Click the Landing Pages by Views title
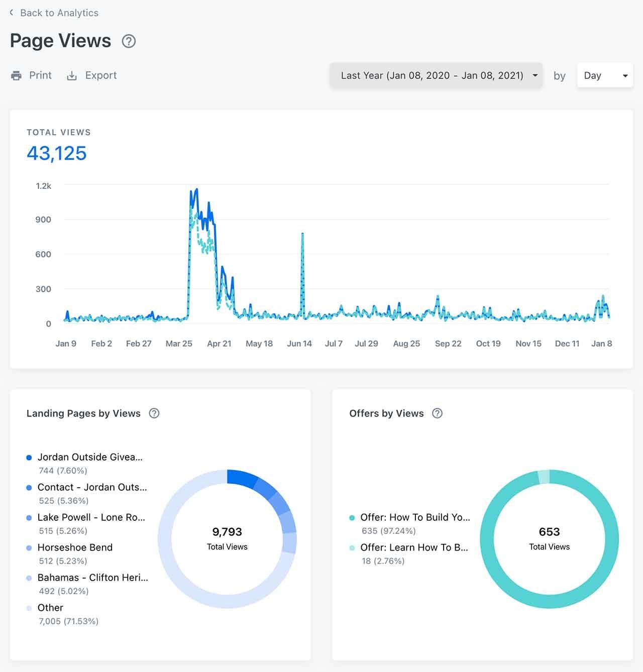 coord(83,413)
